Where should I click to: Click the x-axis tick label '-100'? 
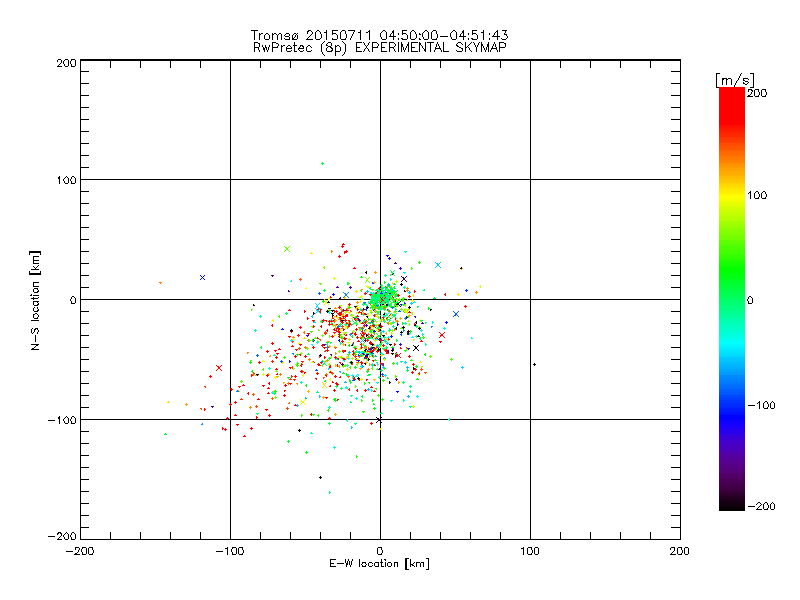click(230, 551)
